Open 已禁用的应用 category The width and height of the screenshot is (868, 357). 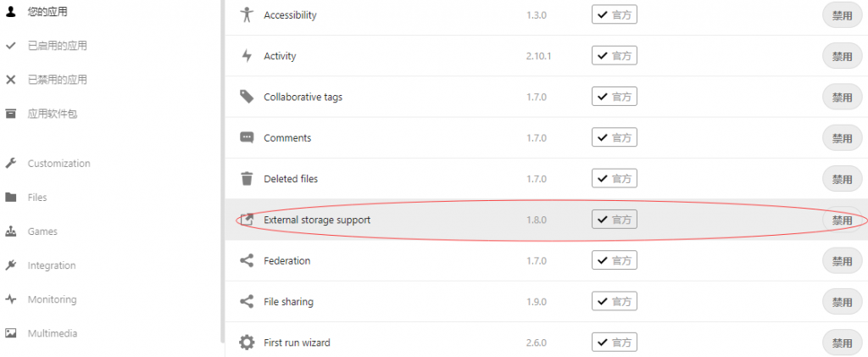click(x=57, y=80)
